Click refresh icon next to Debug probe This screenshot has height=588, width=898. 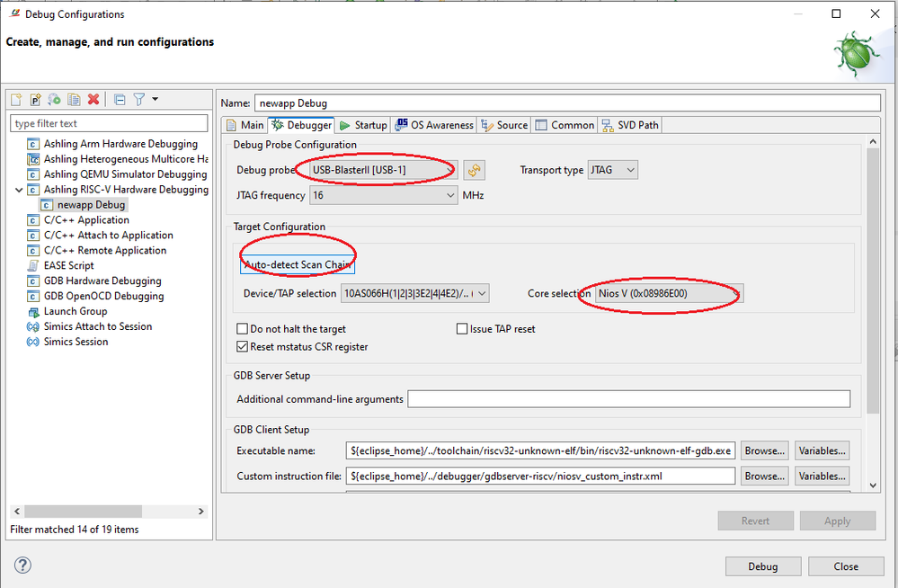(475, 170)
